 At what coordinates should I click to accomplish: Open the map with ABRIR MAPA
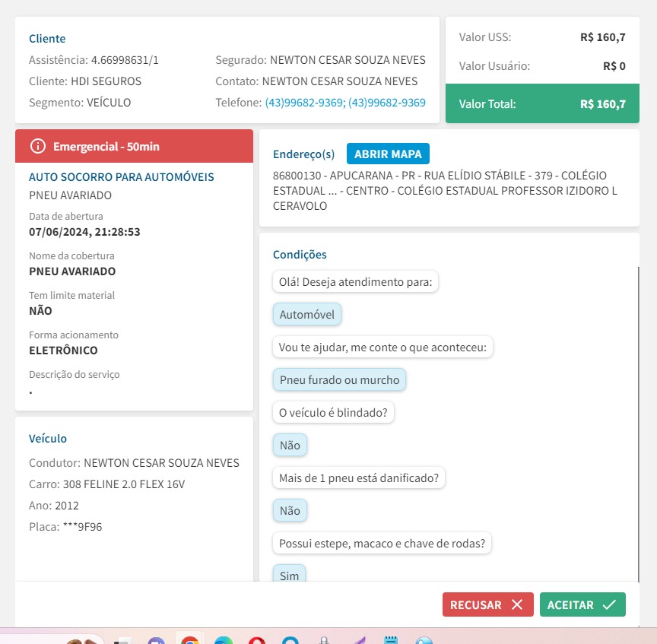388,154
